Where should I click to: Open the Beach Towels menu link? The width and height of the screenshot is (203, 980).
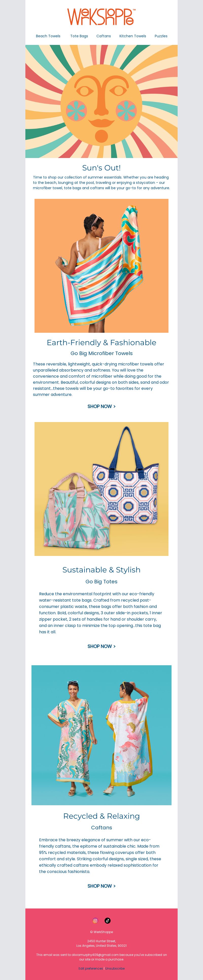pos(48,36)
